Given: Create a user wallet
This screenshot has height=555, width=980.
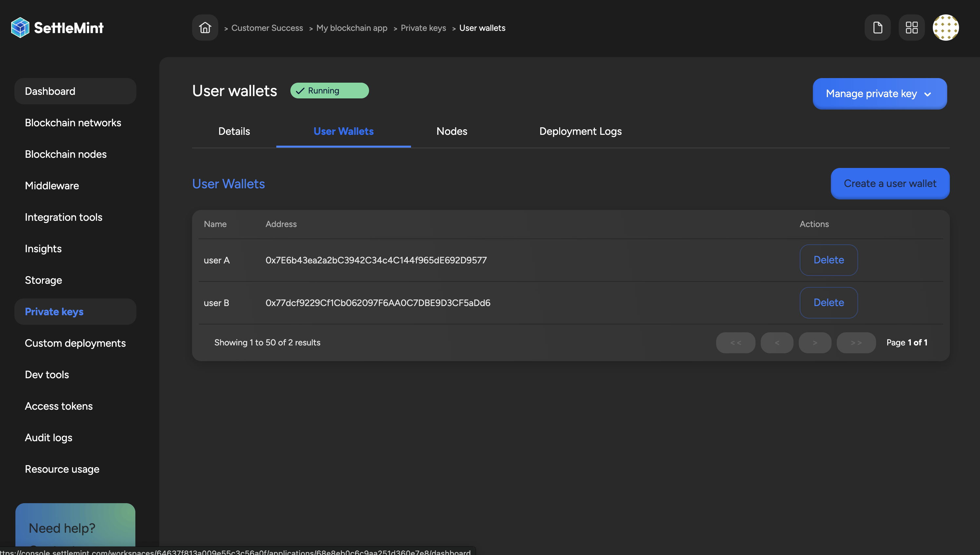Looking at the screenshot, I should click(x=890, y=183).
